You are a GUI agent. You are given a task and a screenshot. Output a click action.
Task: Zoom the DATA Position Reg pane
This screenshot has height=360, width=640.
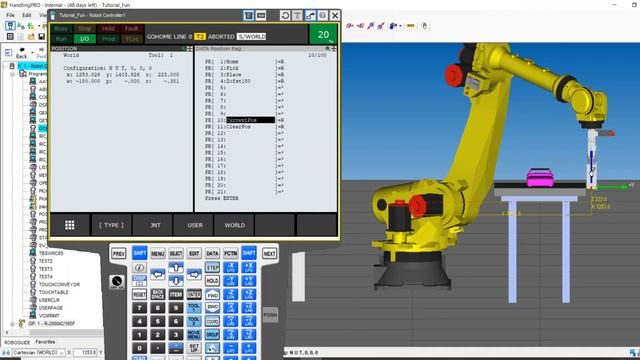[x=327, y=49]
